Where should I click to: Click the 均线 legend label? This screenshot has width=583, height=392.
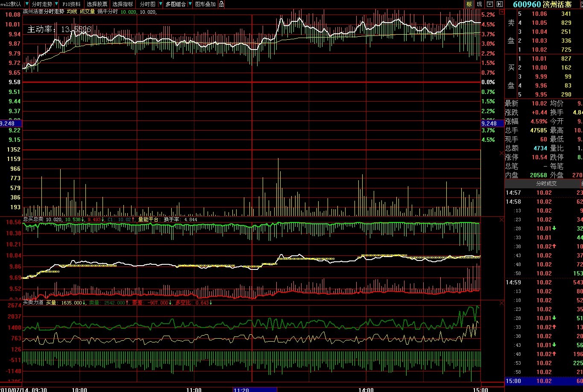click(x=72, y=12)
